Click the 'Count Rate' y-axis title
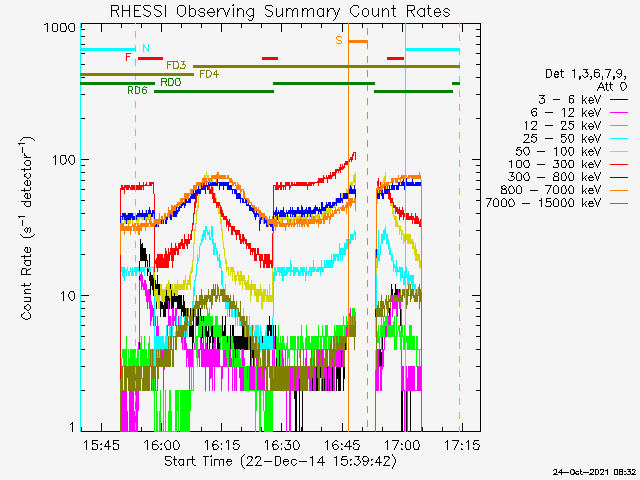The width and height of the screenshot is (640, 480). tap(27, 283)
